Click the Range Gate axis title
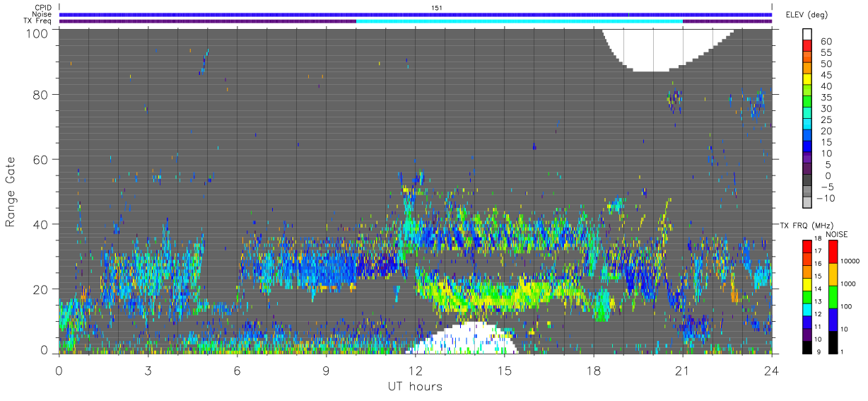This screenshot has height=401, width=868. click(11, 191)
